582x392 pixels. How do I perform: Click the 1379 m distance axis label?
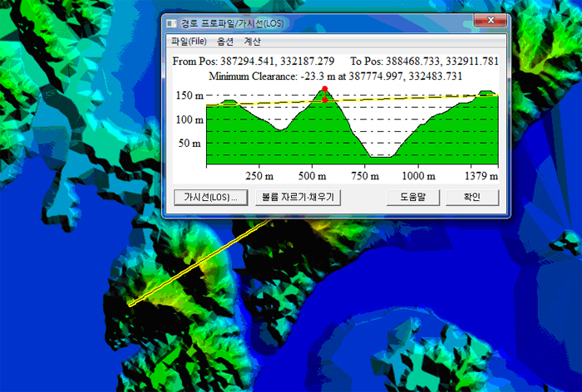tap(481, 176)
